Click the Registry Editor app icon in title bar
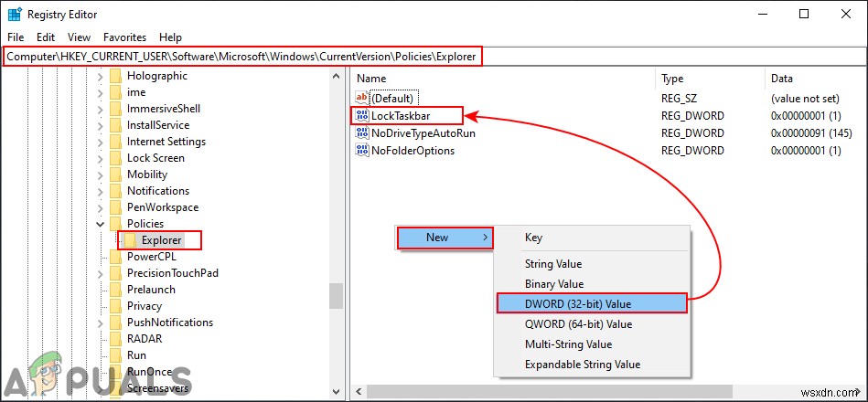868x402 pixels. point(15,14)
